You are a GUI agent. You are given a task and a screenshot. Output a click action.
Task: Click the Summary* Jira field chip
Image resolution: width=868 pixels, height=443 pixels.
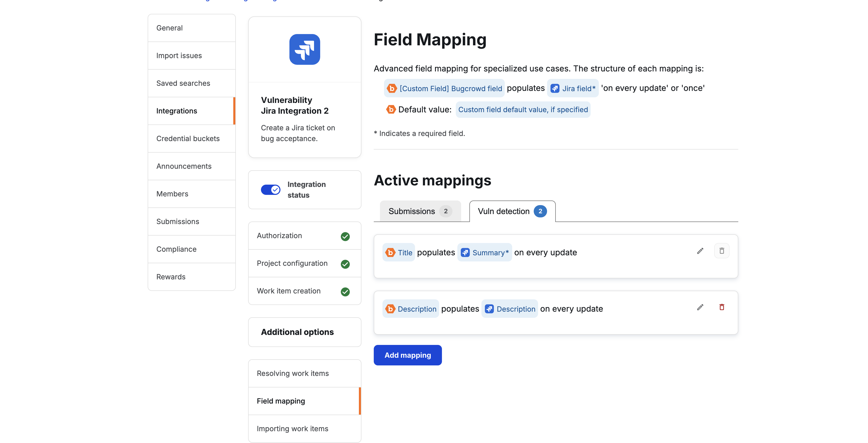pos(485,252)
